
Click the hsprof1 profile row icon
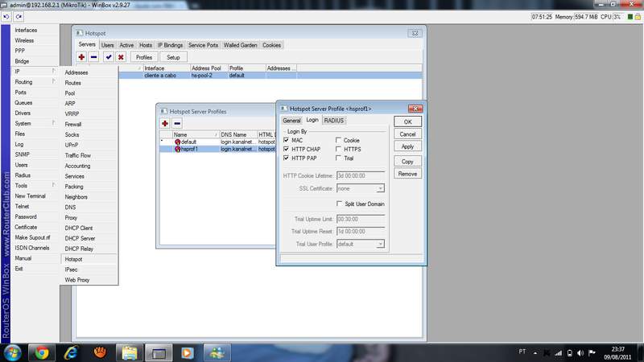click(177, 149)
